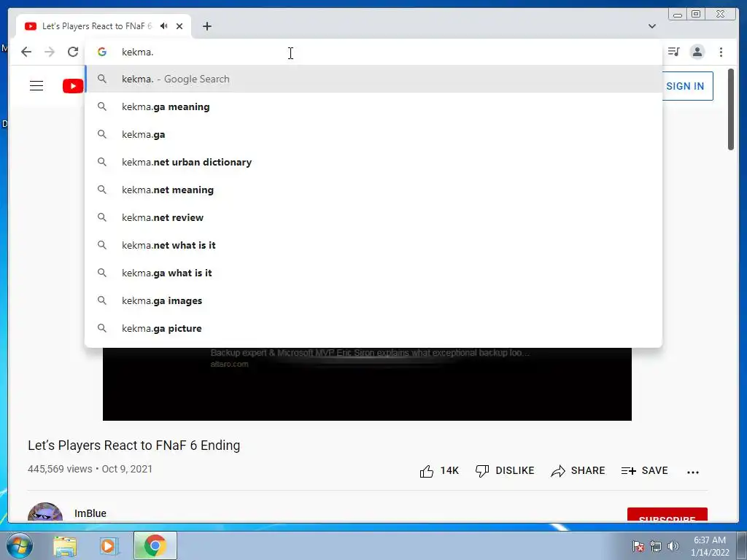Open the YouTube hamburger guide menu
747x560 pixels.
tap(36, 86)
